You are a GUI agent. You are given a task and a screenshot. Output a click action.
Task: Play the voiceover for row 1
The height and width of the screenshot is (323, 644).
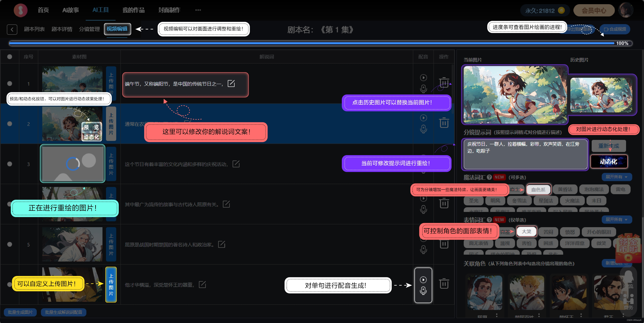pyautogui.click(x=423, y=78)
